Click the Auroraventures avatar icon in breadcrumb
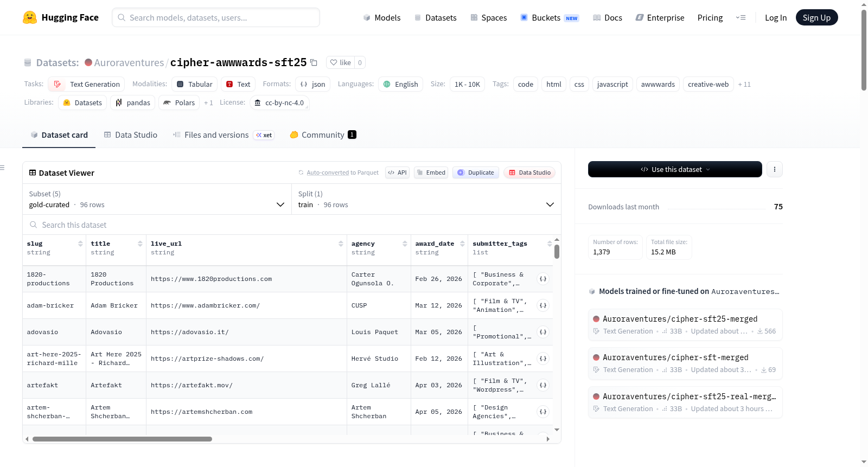Image resolution: width=868 pixels, height=467 pixels. [88, 62]
